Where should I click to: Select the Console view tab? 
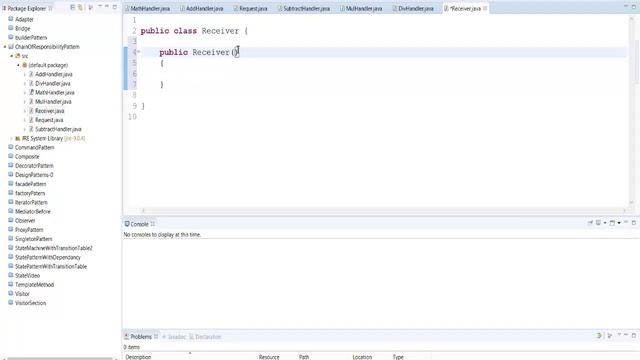139,224
